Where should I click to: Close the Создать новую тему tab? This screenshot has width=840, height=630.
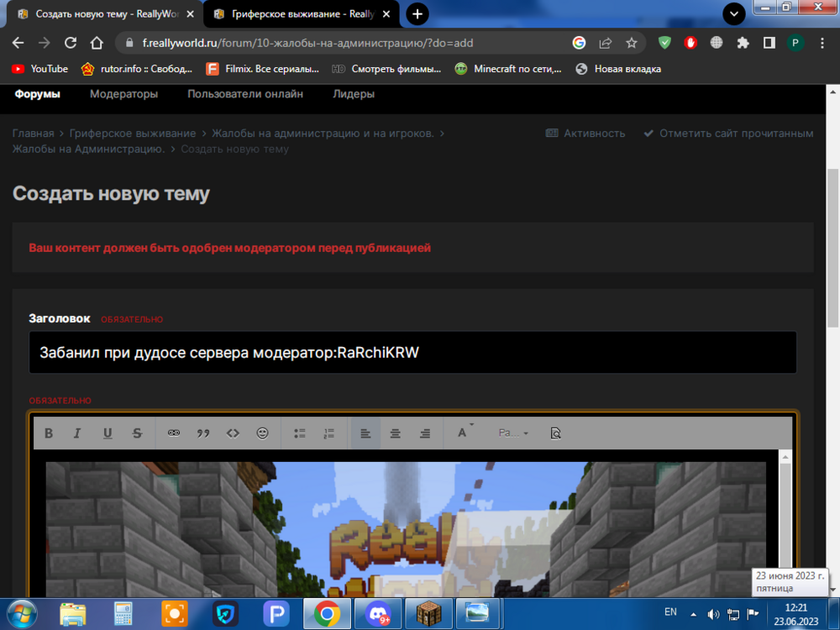[x=190, y=14]
